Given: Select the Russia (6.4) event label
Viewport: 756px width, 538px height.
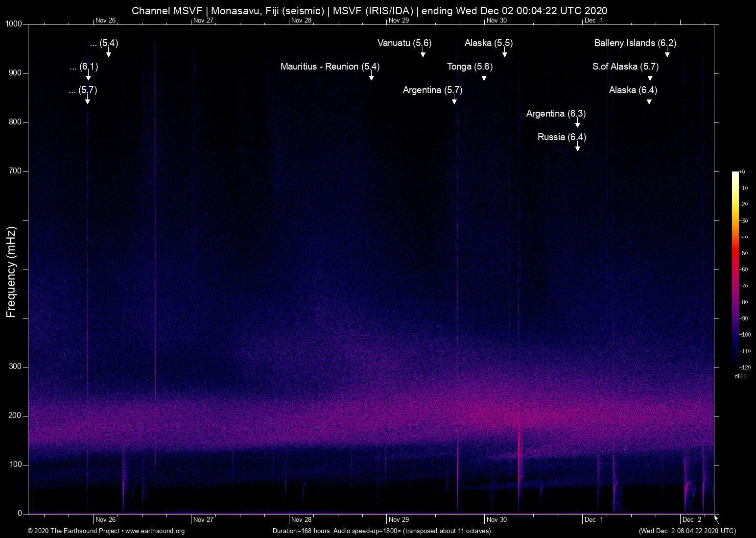Looking at the screenshot, I should pyautogui.click(x=562, y=137).
